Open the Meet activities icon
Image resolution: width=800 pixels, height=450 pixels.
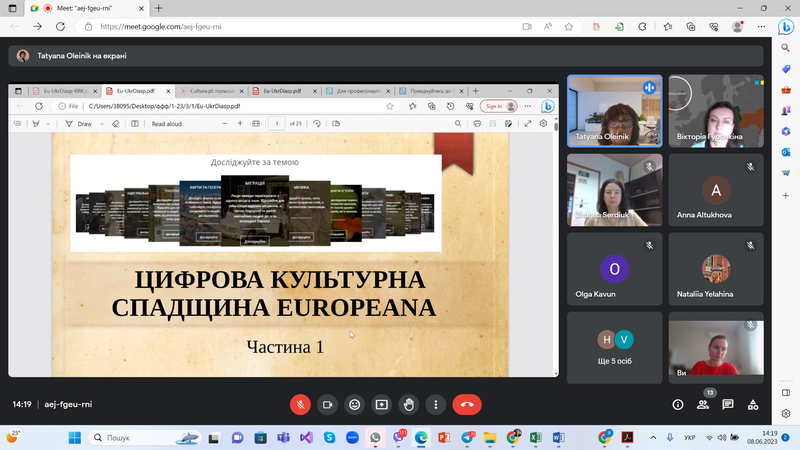(753, 405)
